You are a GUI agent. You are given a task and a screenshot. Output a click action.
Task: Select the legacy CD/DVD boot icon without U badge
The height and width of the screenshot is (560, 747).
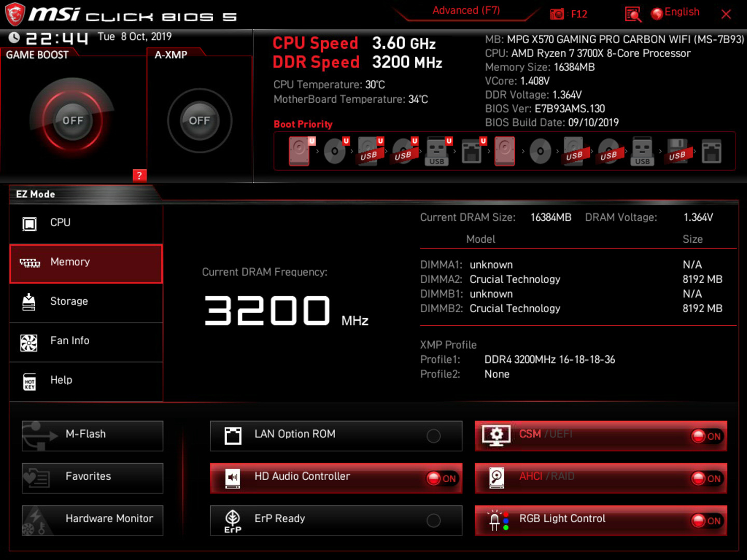pos(540,151)
